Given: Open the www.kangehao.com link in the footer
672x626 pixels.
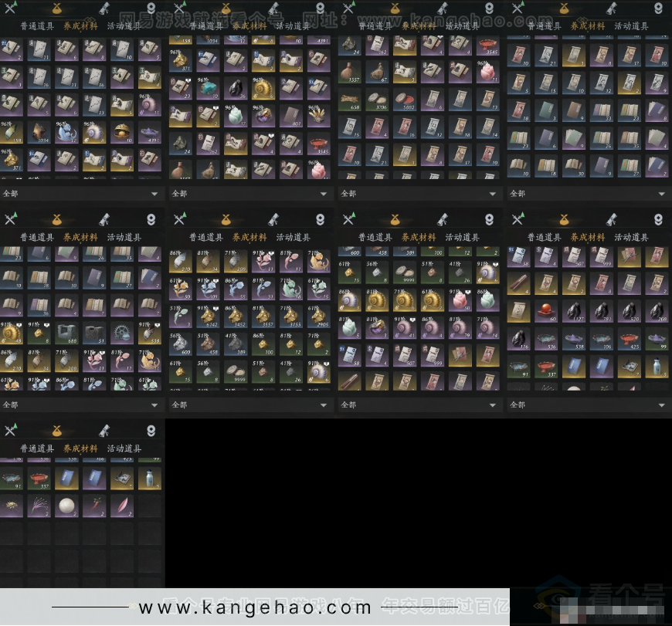Looking at the screenshot, I should pyautogui.click(x=255, y=607).
